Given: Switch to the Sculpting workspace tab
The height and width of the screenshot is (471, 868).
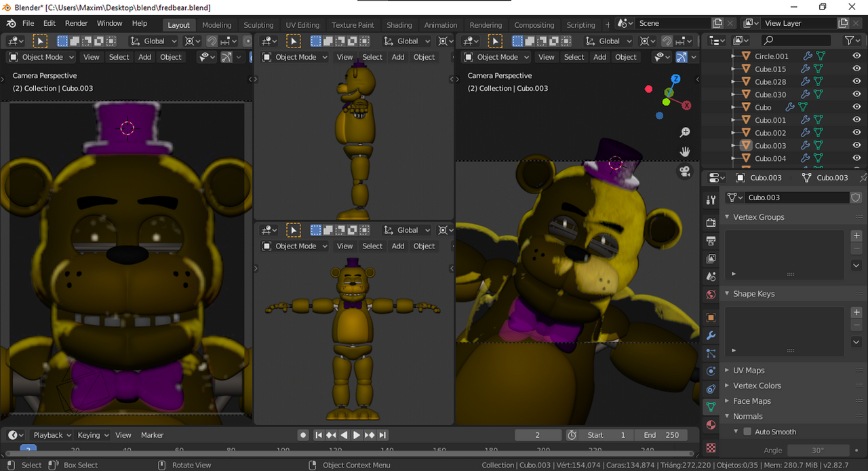Looking at the screenshot, I should (258, 25).
